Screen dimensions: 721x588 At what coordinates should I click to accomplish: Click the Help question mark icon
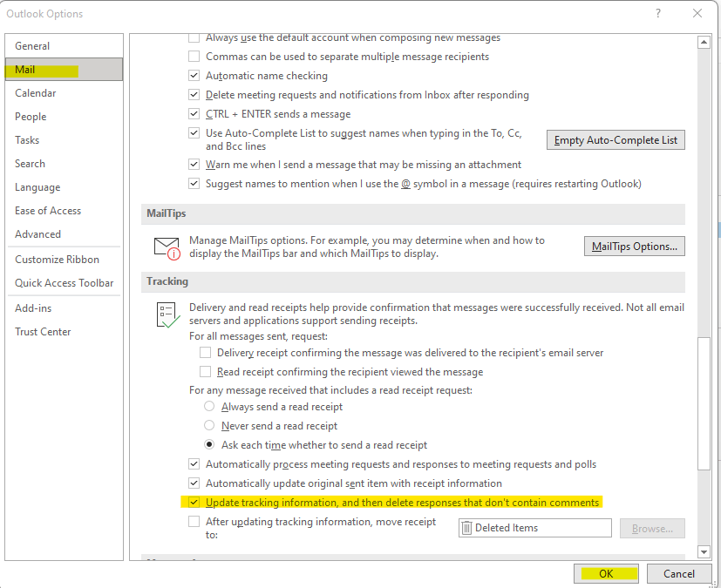click(658, 13)
